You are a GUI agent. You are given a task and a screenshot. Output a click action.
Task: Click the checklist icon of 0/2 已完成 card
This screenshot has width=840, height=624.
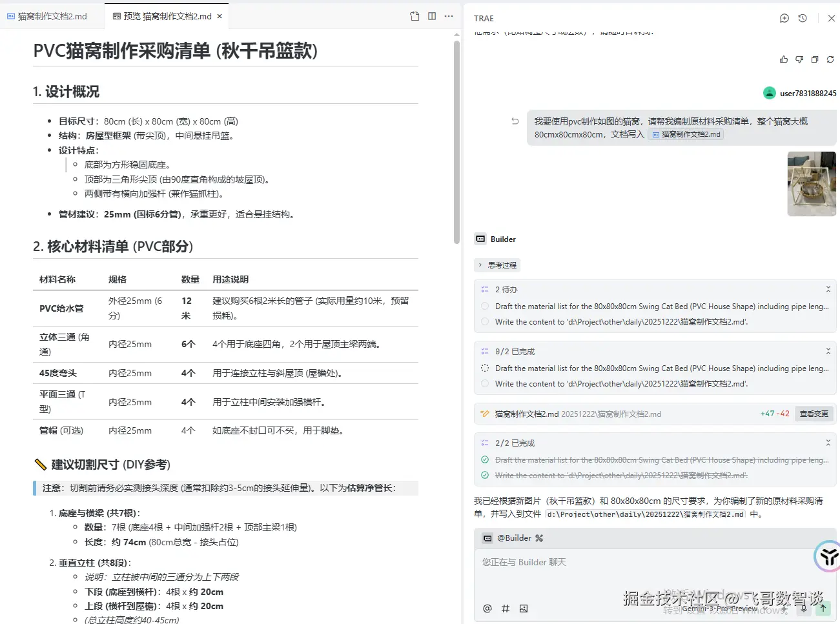[485, 352]
